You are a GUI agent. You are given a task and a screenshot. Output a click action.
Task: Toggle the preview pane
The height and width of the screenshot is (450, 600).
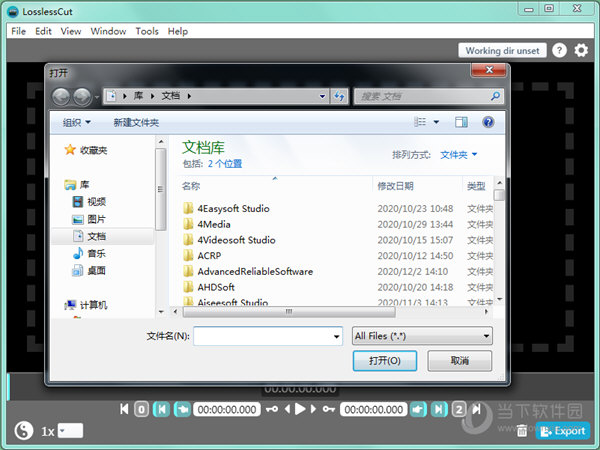(461, 122)
